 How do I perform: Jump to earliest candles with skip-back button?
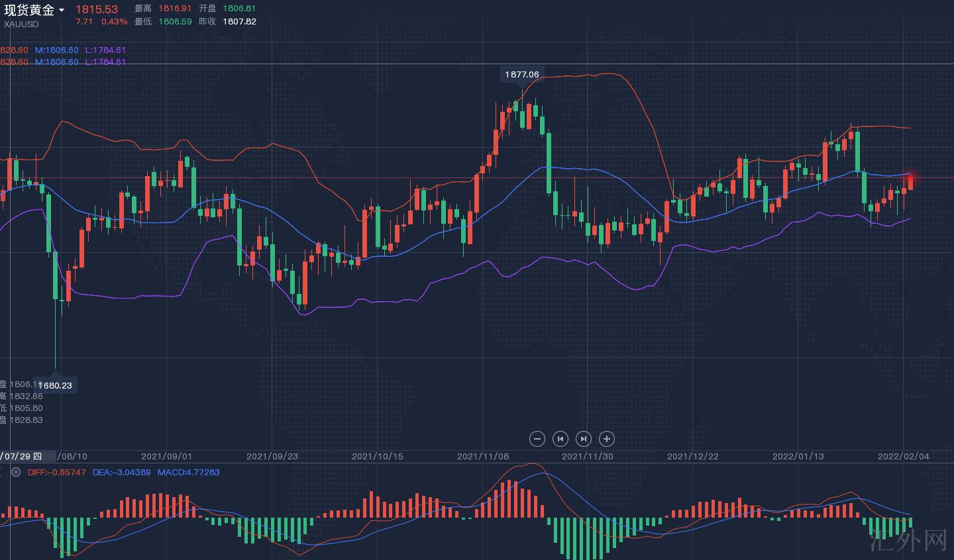point(560,438)
